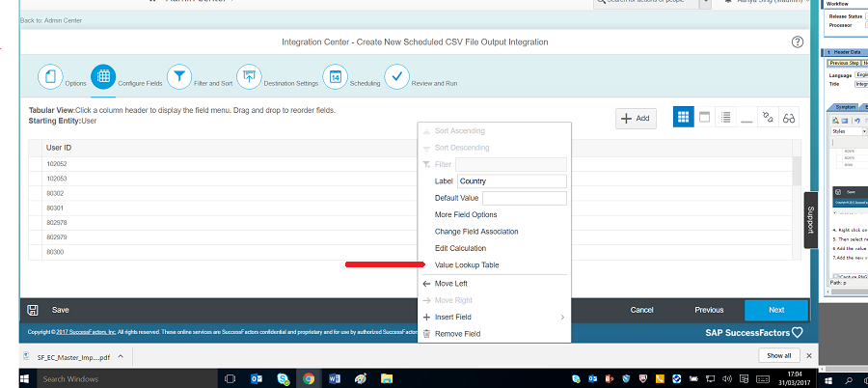
Task: Click the Search Windows box
Action: [x=124, y=379]
